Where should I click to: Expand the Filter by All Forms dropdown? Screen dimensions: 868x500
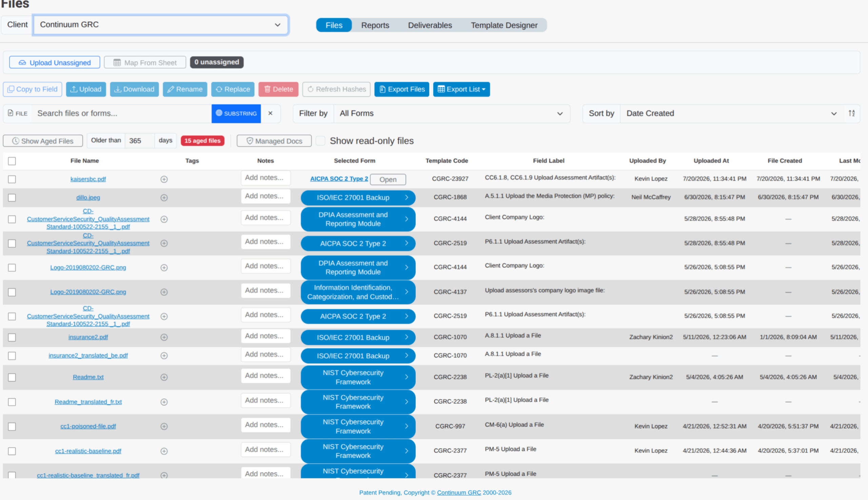coord(452,113)
